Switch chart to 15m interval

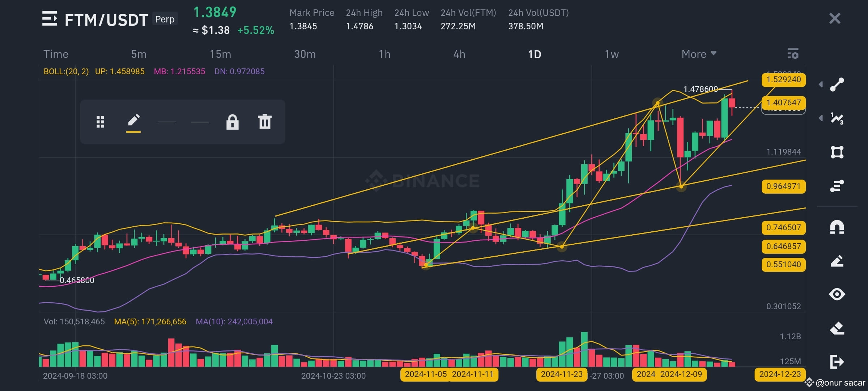(x=220, y=54)
